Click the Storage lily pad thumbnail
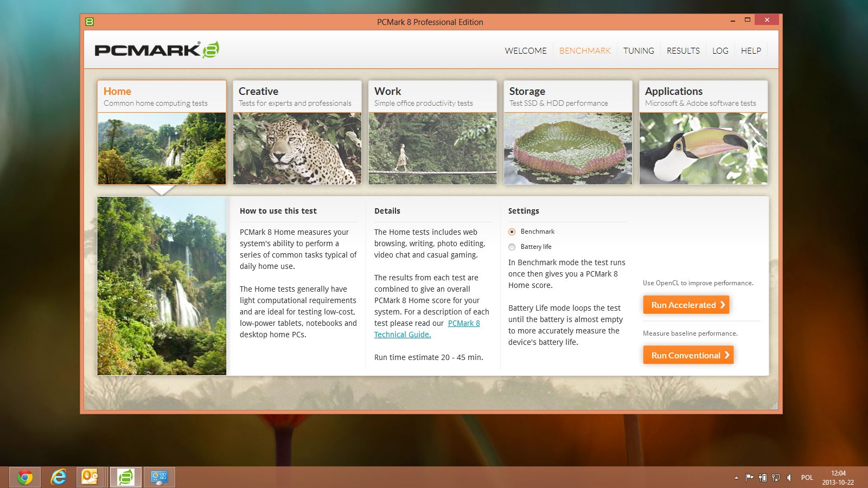The width and height of the screenshot is (868, 488). click(x=568, y=149)
